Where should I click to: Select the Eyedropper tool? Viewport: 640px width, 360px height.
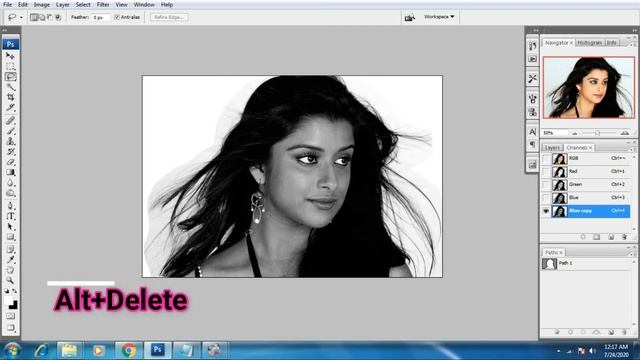click(10, 260)
